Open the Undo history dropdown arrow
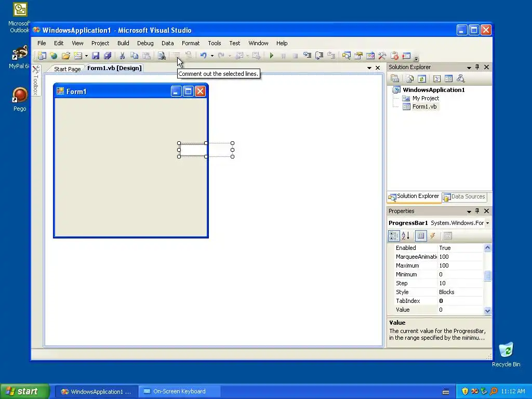This screenshot has width=532, height=399. coord(212,56)
